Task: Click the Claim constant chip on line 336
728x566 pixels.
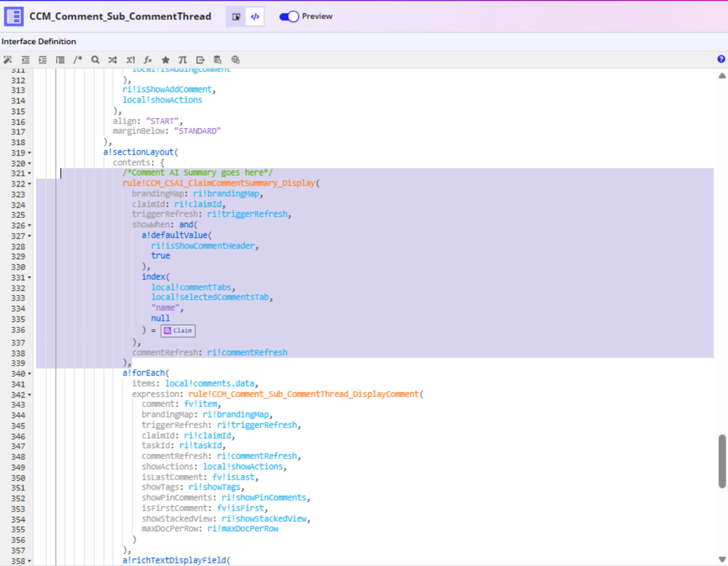Action: (178, 331)
